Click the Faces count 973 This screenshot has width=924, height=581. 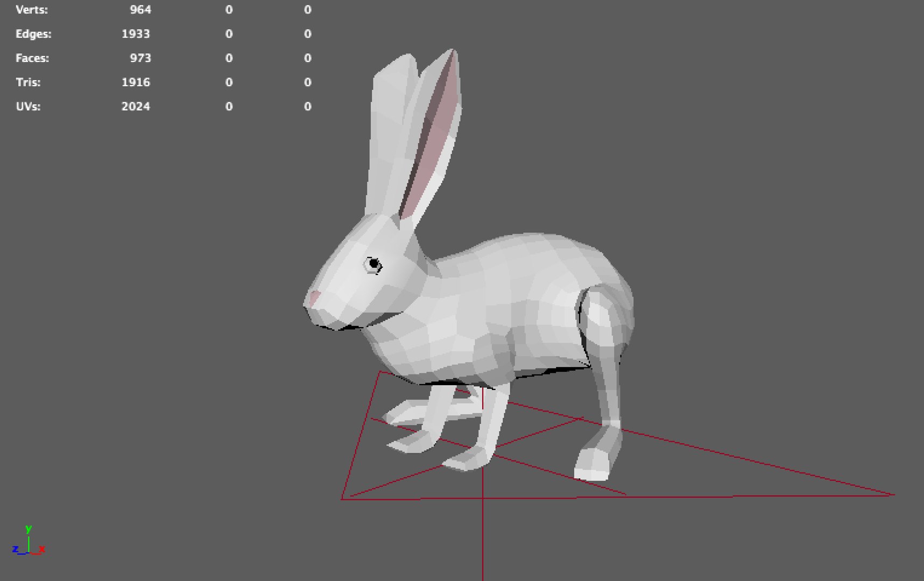[x=140, y=58]
